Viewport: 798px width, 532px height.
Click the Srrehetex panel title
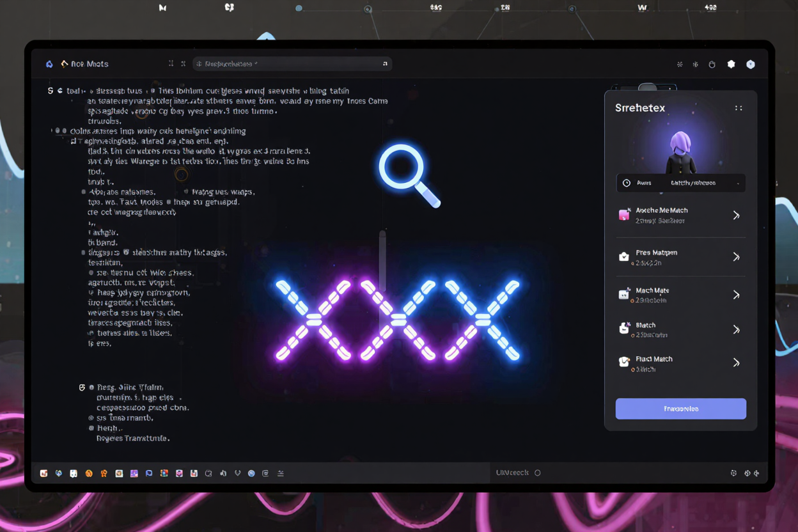640,108
